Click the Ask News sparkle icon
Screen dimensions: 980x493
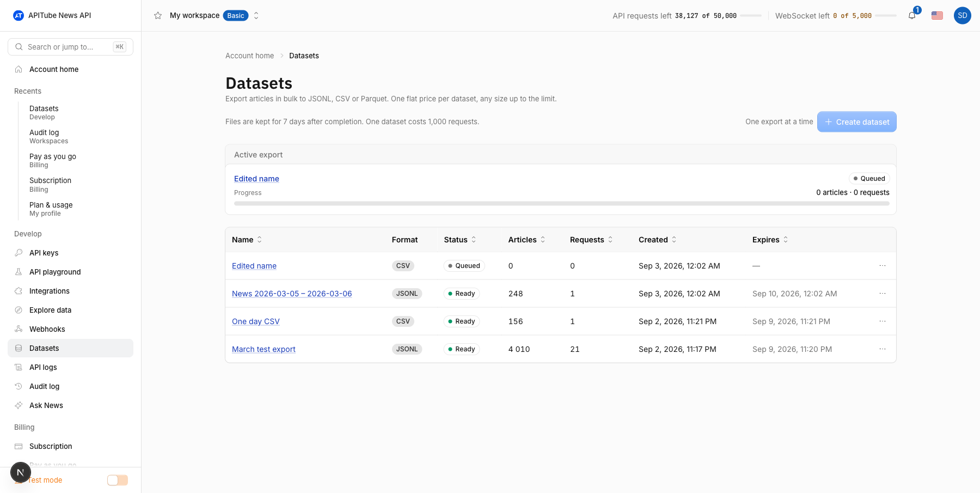[19, 405]
